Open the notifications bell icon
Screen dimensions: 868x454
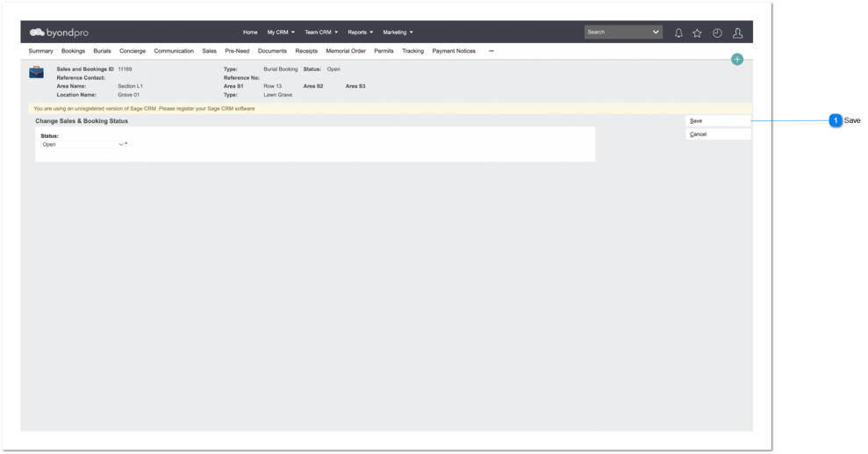pyautogui.click(x=678, y=33)
